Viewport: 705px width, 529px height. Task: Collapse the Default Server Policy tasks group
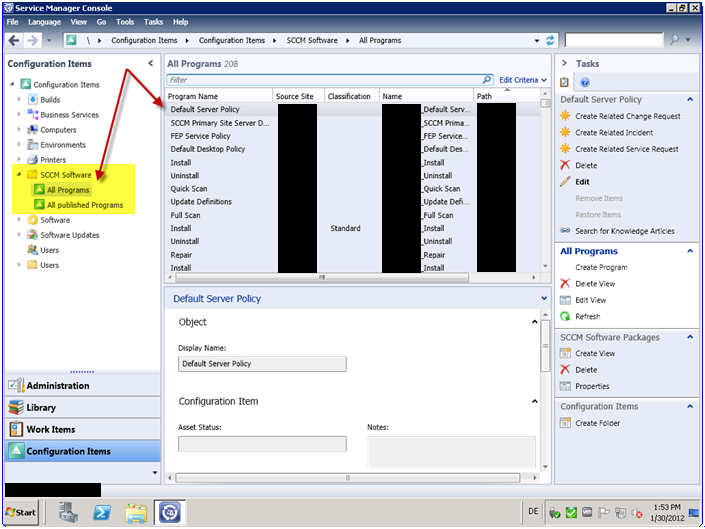tap(688, 100)
